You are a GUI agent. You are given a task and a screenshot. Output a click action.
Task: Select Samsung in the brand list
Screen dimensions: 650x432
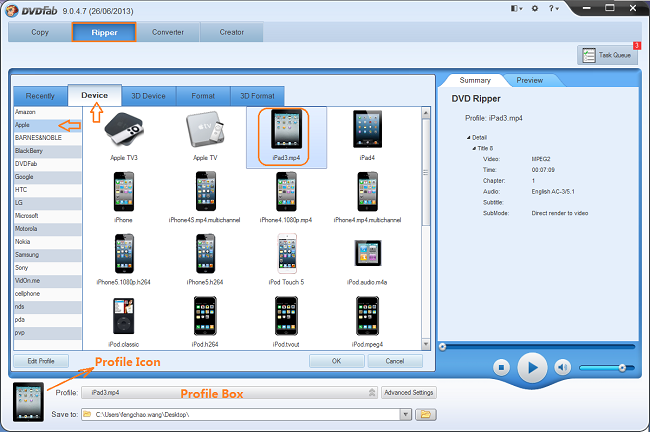coord(48,255)
